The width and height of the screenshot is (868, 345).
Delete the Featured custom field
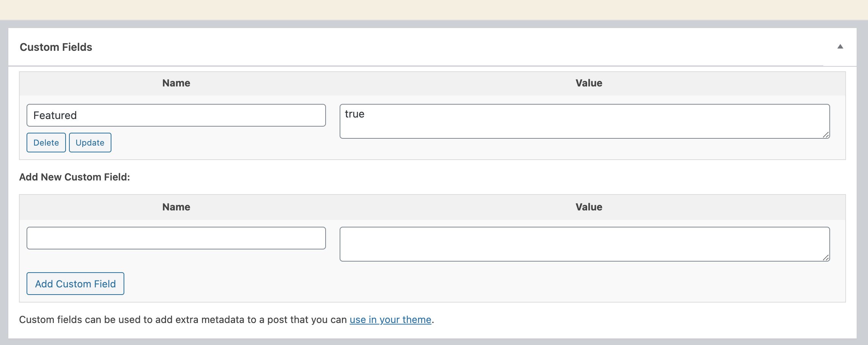pos(46,143)
